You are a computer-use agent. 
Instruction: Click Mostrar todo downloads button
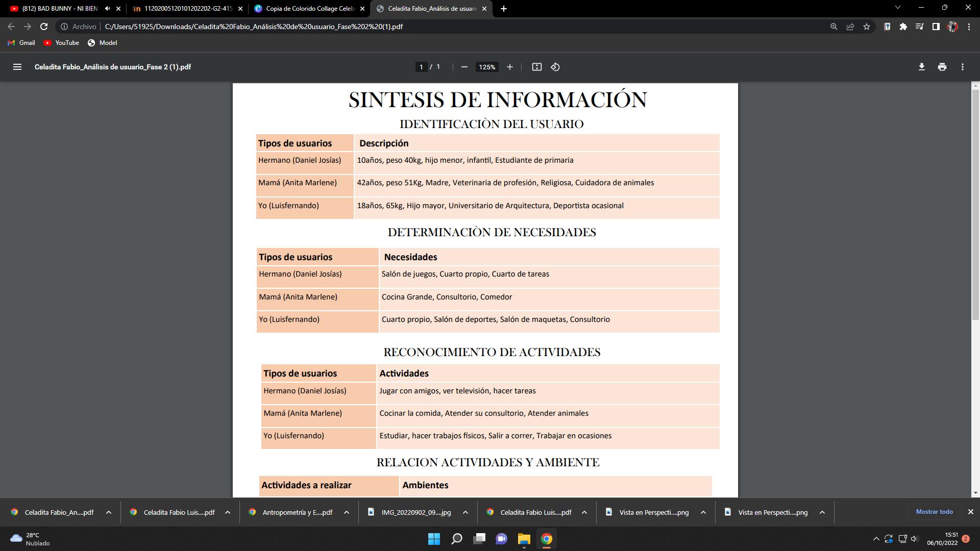pyautogui.click(x=934, y=512)
